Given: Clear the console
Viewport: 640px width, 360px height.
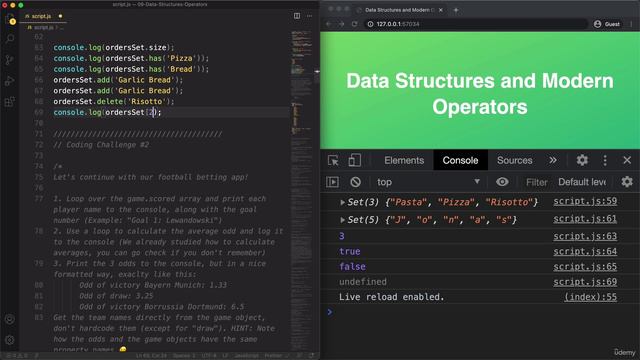Looking at the screenshot, I should point(355,182).
